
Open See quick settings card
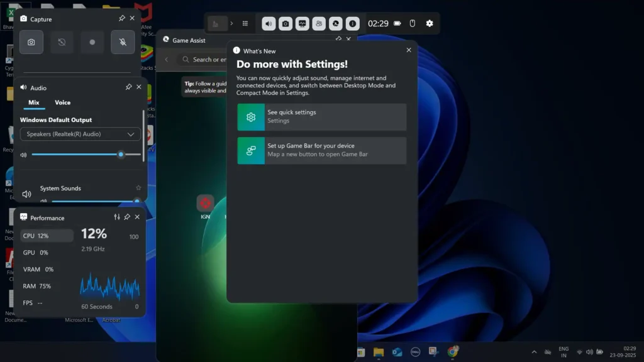coord(321,117)
